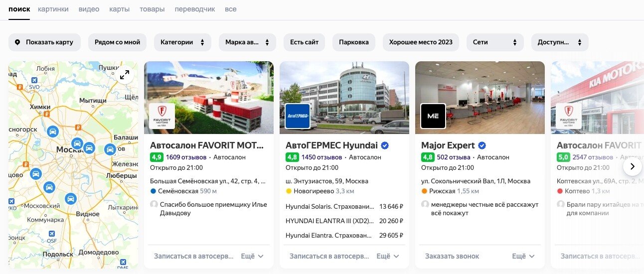Viewport: 644px width, 274px height.
Task: Open the "переводчик" tab
Action: [x=195, y=9]
